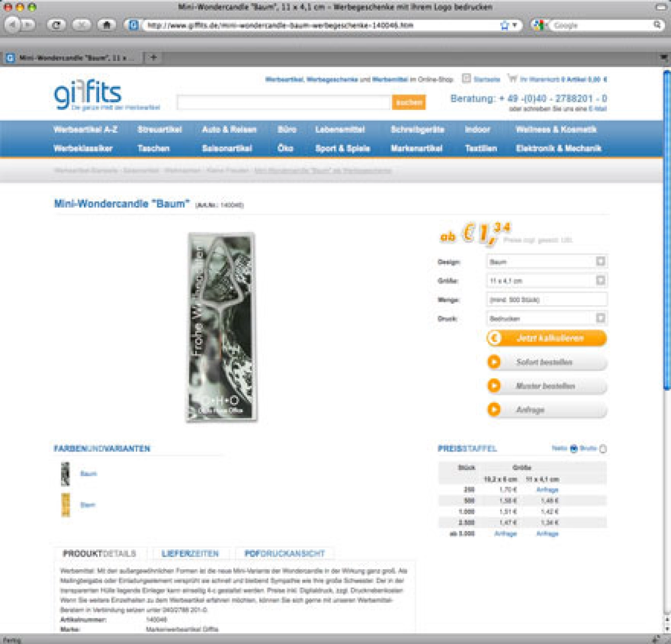Click the browser home icon
Viewport: 671px width, 644px height.
click(106, 25)
